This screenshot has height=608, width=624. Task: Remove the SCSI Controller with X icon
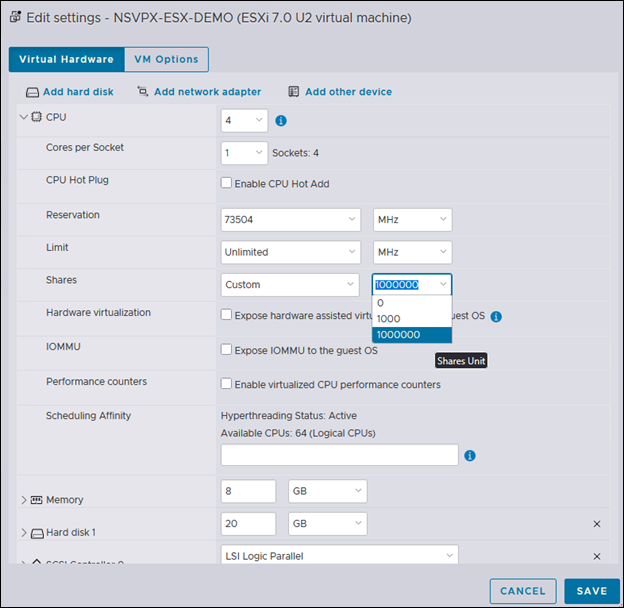click(597, 556)
